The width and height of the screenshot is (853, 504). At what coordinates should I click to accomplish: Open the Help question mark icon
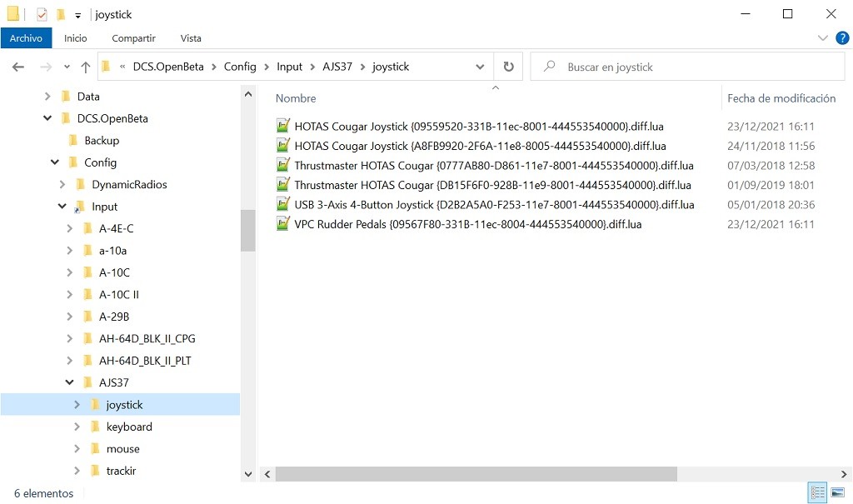point(842,38)
